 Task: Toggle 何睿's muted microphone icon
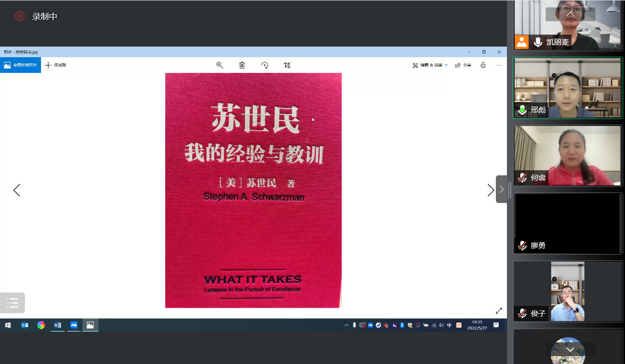pos(522,178)
